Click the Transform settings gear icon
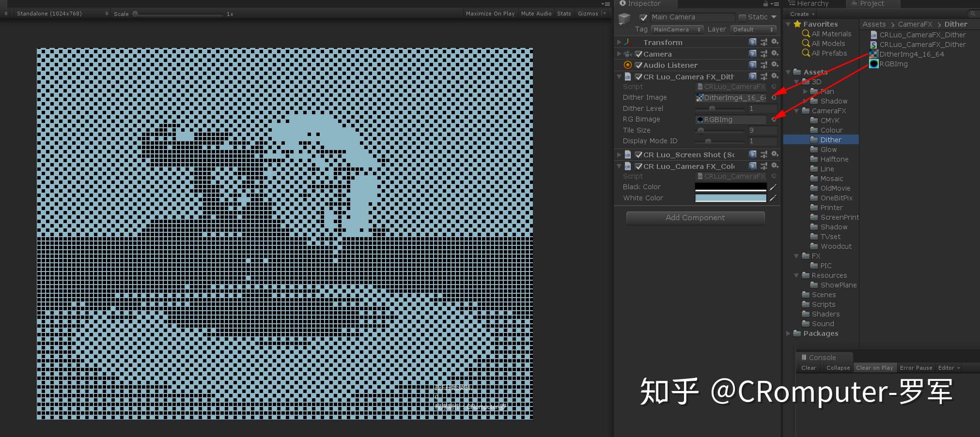The width and height of the screenshot is (980, 437). 776,42
